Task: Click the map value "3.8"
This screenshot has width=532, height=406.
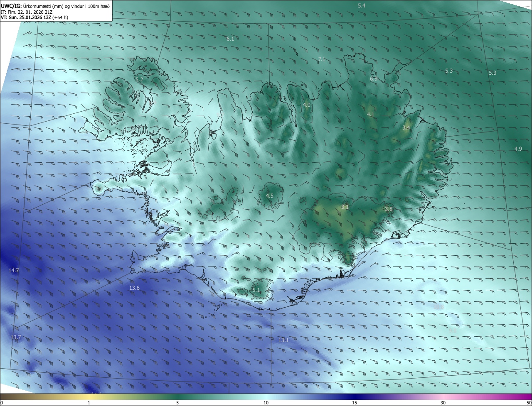Action: coord(389,209)
